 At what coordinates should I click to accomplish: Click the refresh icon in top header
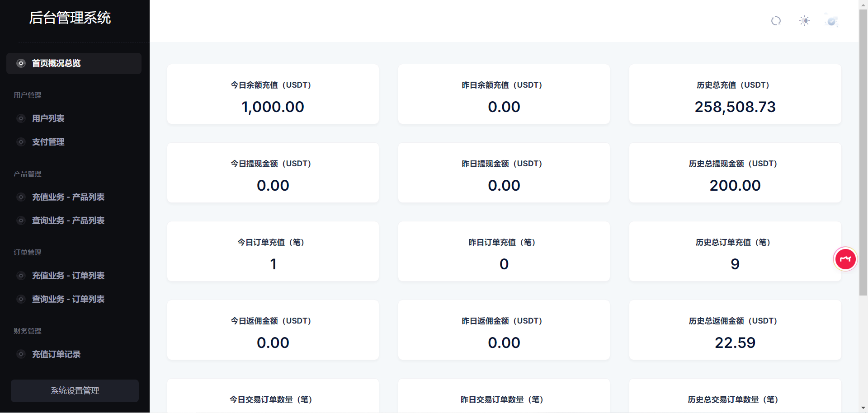pos(776,21)
